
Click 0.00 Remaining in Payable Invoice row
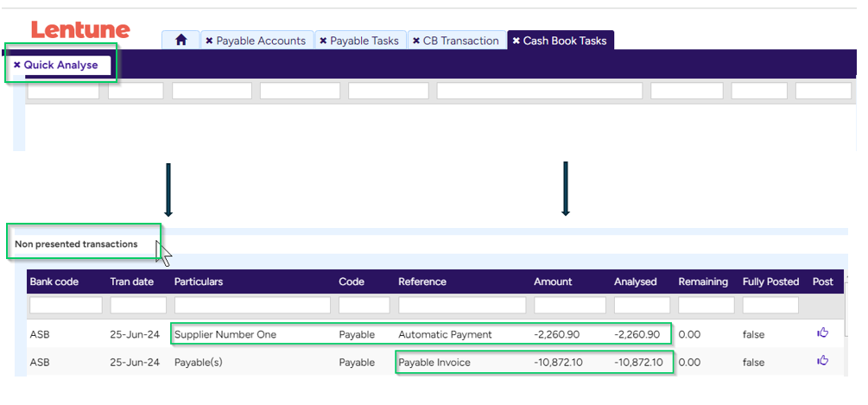click(x=689, y=363)
